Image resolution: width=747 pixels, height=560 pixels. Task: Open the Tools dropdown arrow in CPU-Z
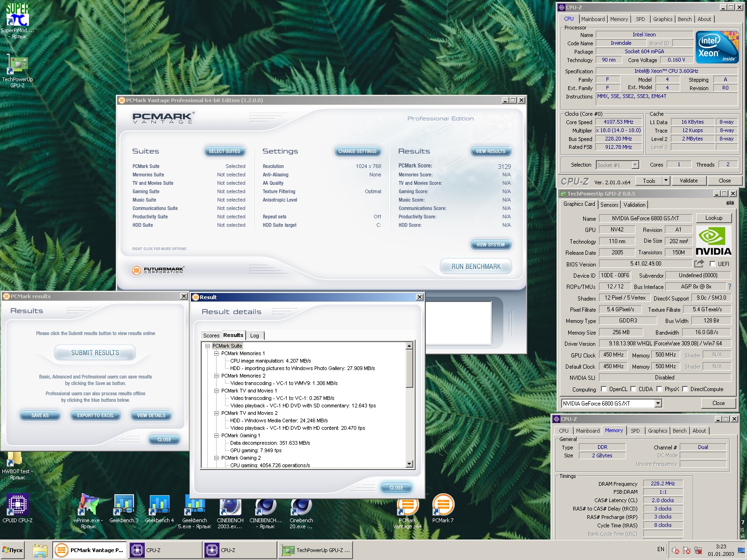pos(666,181)
